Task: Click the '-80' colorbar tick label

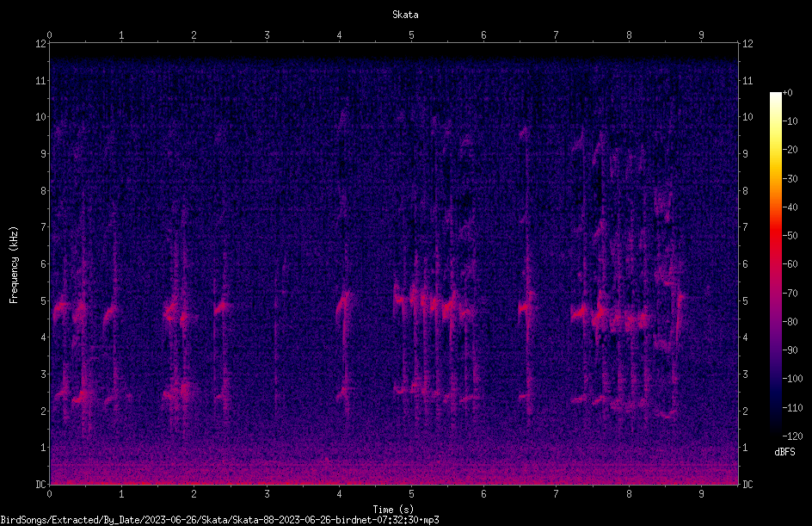Action: click(x=790, y=322)
